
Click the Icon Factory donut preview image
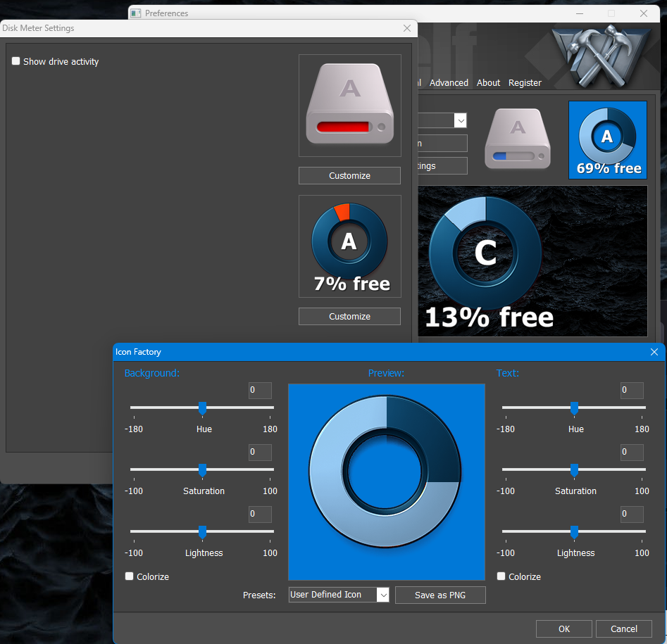tap(386, 481)
